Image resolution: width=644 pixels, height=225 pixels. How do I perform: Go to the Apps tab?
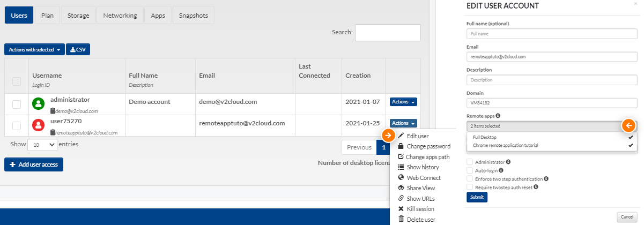tap(158, 16)
